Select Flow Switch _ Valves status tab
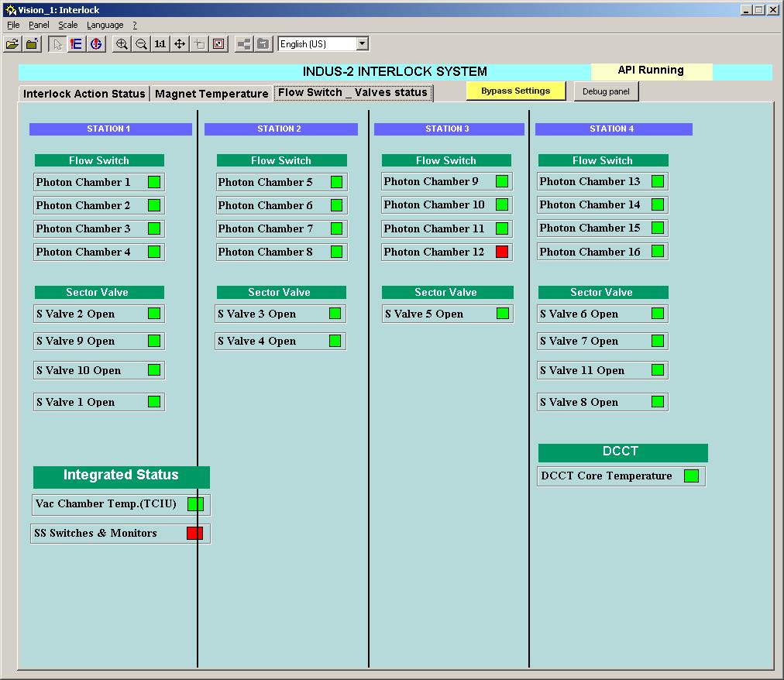Image resolution: width=784 pixels, height=680 pixels. tap(353, 92)
